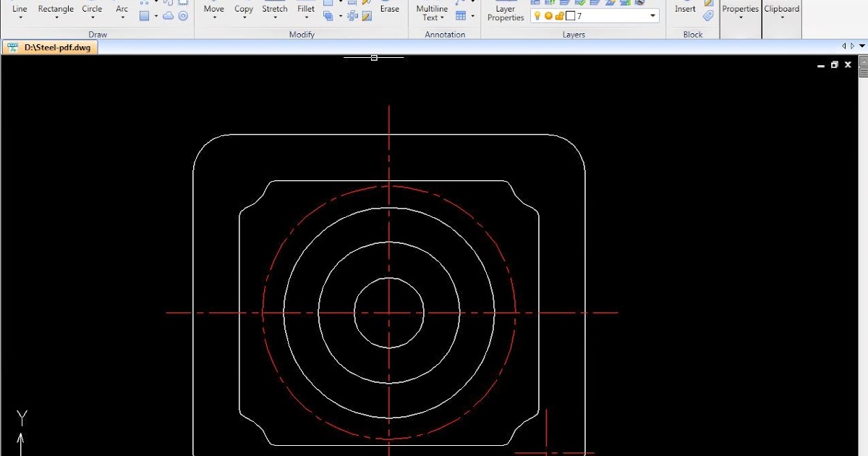Select the Copy tool

tap(244, 9)
